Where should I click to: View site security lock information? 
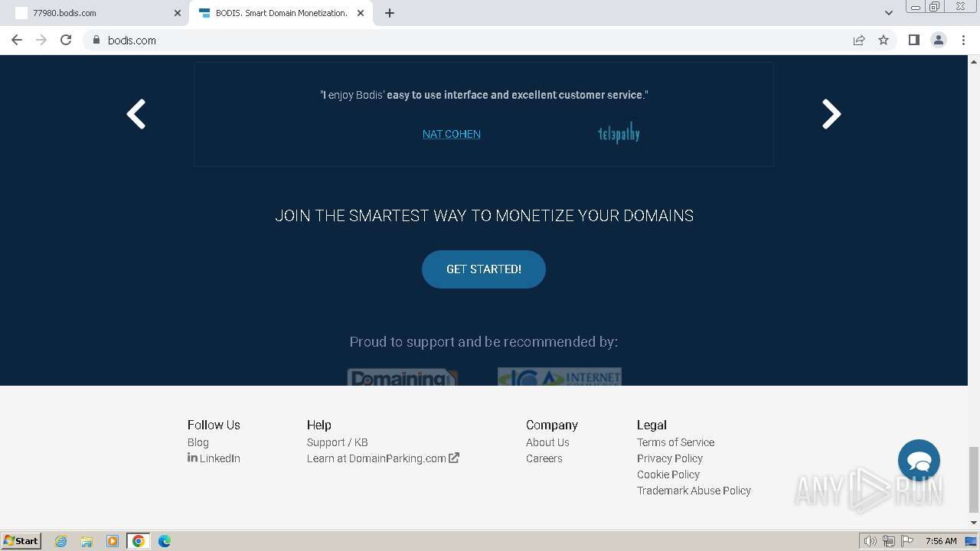(x=96, y=40)
